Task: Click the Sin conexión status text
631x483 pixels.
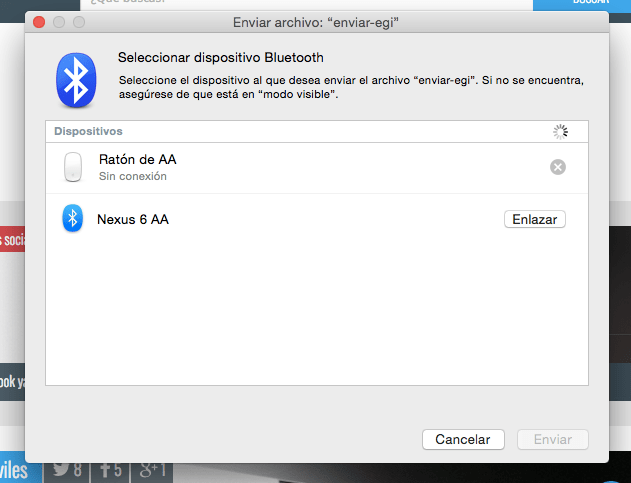Action: pyautogui.click(x=133, y=176)
